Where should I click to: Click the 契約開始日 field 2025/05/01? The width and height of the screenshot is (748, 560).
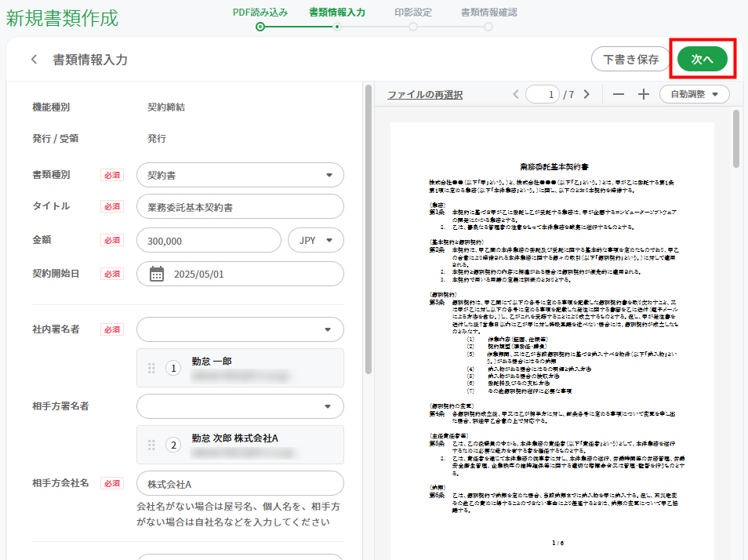click(x=240, y=275)
